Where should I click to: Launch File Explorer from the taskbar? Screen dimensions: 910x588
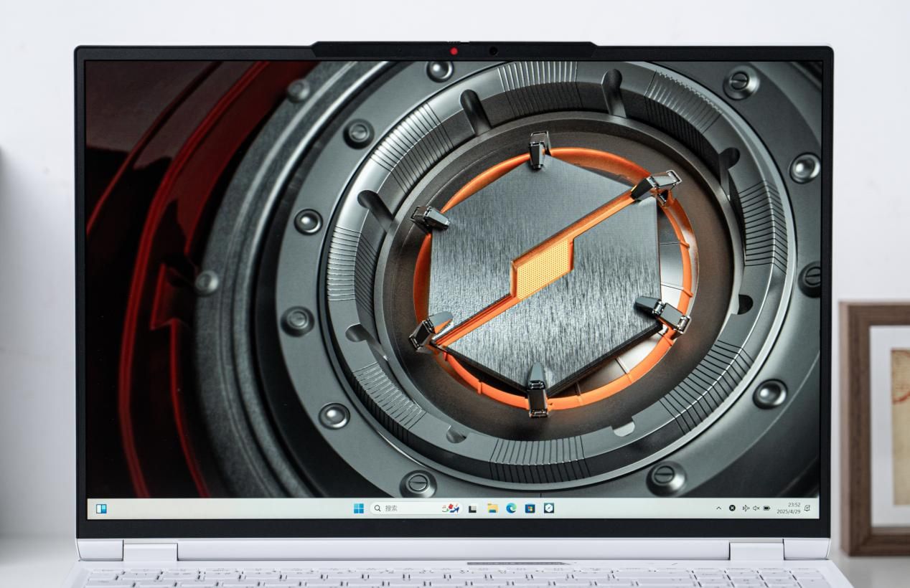[x=492, y=508]
